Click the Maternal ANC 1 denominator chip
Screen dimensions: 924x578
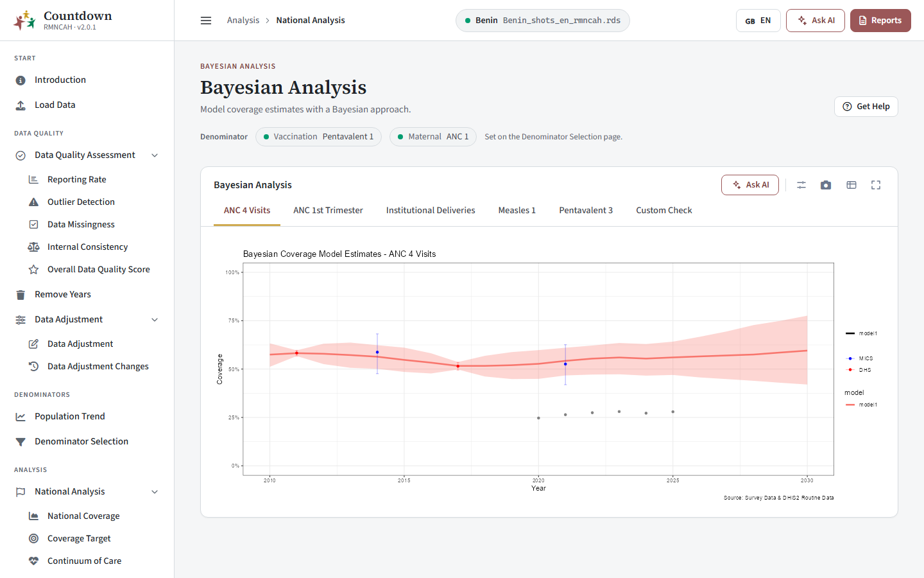click(x=433, y=137)
